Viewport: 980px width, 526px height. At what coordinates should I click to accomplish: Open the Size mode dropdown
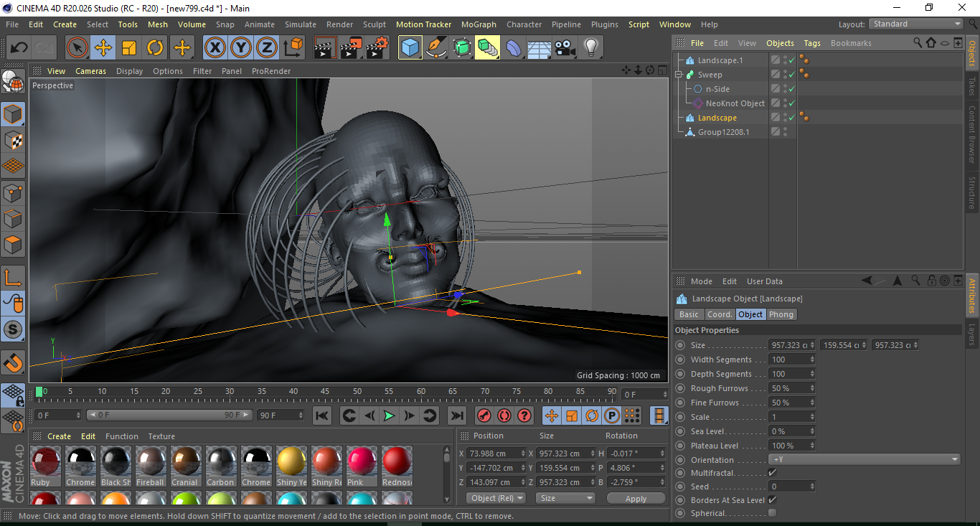[x=566, y=498]
